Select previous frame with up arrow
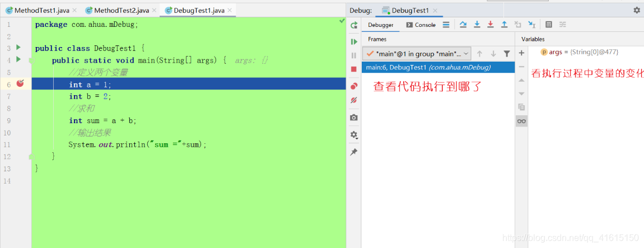The width and height of the screenshot is (644, 248). point(480,54)
